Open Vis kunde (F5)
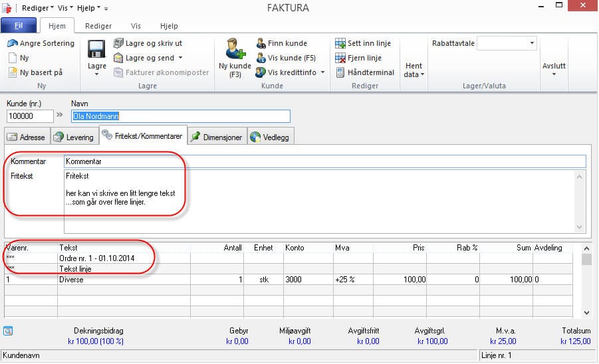599x364 pixels. pyautogui.click(x=286, y=58)
